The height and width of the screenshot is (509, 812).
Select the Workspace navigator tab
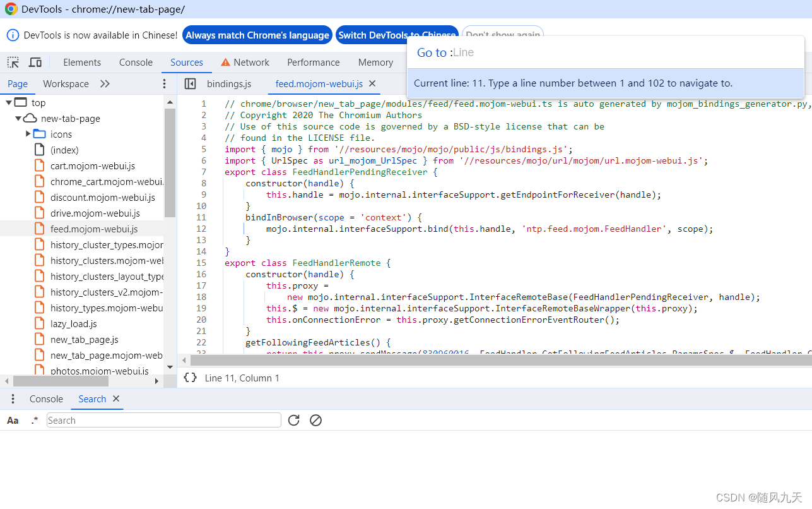(x=66, y=84)
